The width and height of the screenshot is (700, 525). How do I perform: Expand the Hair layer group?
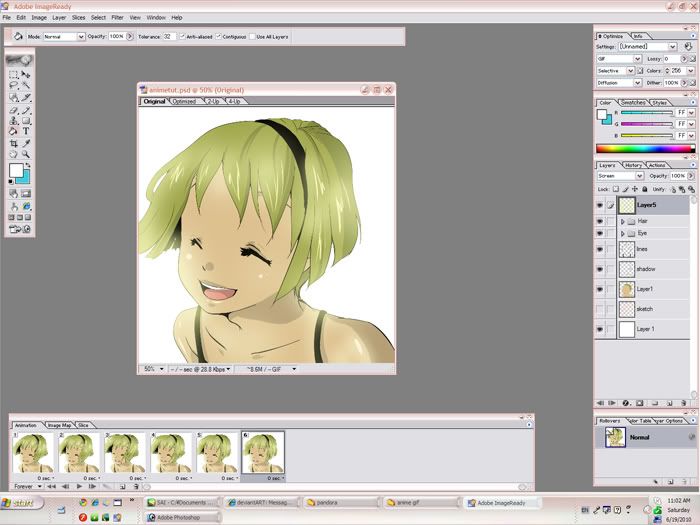click(622, 221)
